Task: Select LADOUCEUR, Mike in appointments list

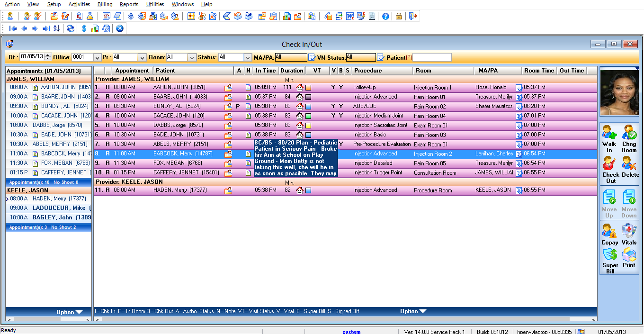Action: [x=49, y=208]
